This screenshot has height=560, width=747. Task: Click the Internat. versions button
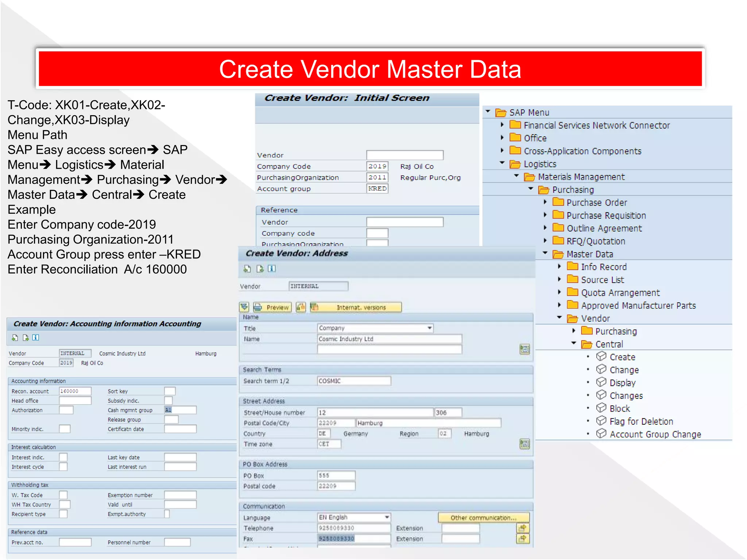(356, 307)
